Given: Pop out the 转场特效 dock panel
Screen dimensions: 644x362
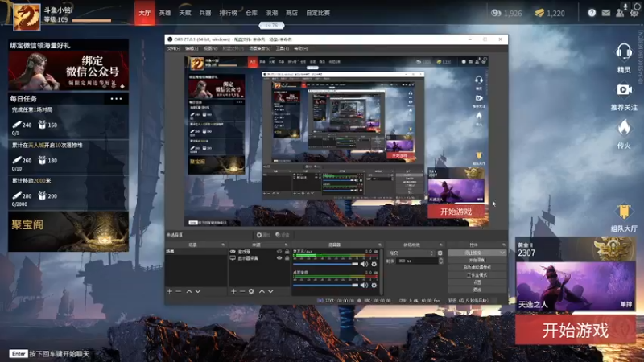Looking at the screenshot, I should [x=441, y=245].
